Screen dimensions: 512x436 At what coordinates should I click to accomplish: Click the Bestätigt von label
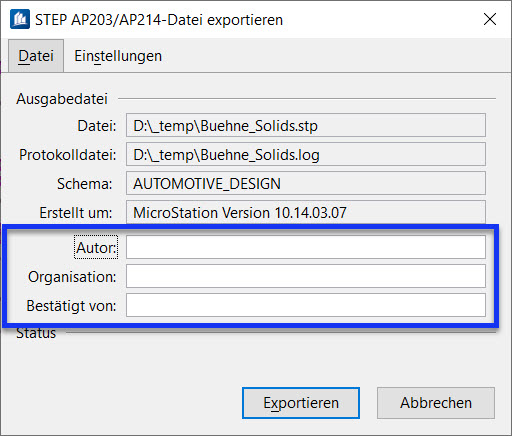click(x=71, y=306)
